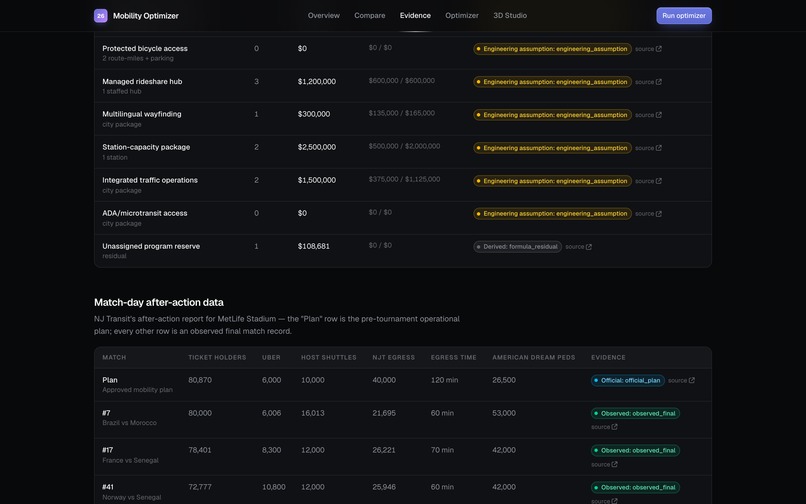Open source link for match #17
The image size is (806, 504).
pos(604,464)
